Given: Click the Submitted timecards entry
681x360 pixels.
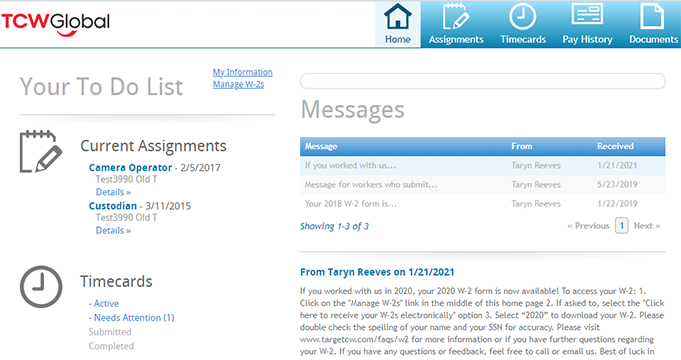Looking at the screenshot, I should point(110,332).
